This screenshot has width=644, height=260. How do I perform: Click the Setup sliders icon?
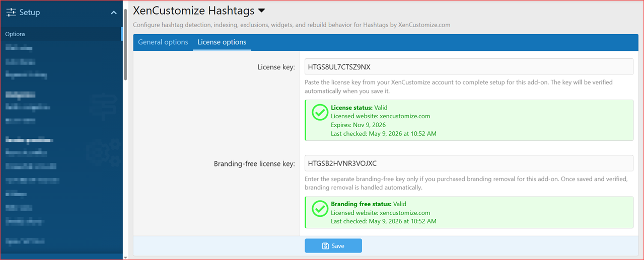coord(11,13)
